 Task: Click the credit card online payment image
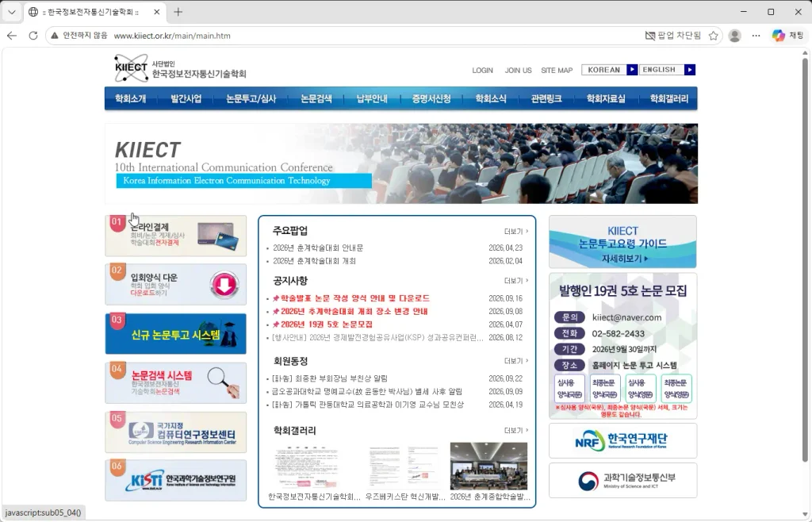(218, 236)
